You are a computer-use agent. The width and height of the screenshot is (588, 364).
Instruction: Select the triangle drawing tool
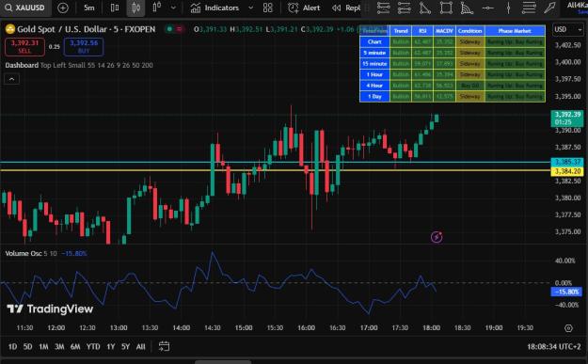(x=424, y=8)
